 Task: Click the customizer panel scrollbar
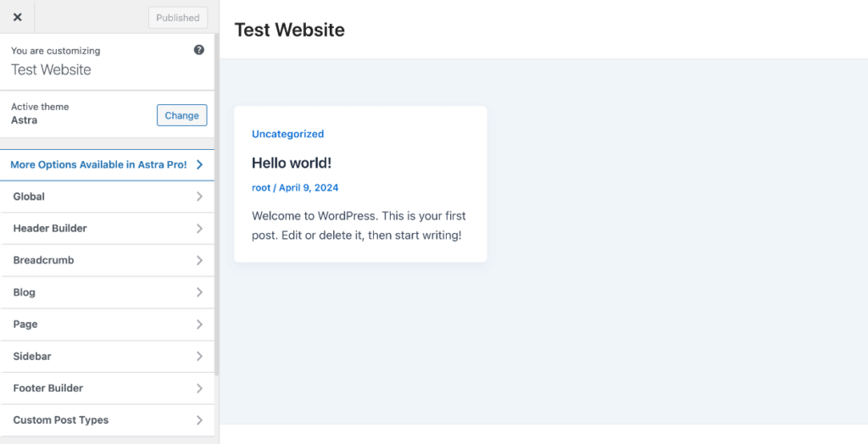tap(217, 205)
